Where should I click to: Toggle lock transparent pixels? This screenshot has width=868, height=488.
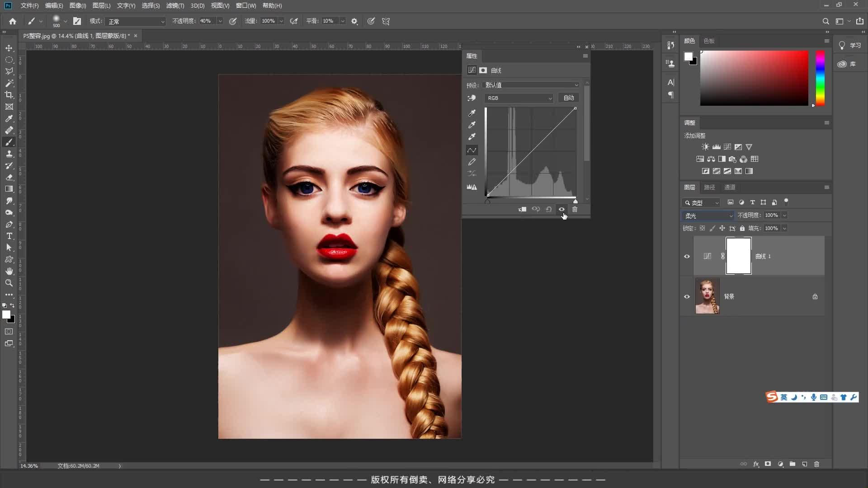tap(702, 228)
